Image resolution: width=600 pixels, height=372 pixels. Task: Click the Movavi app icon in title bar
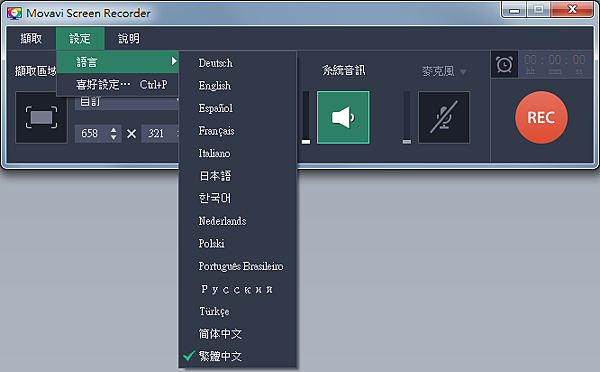[14, 13]
